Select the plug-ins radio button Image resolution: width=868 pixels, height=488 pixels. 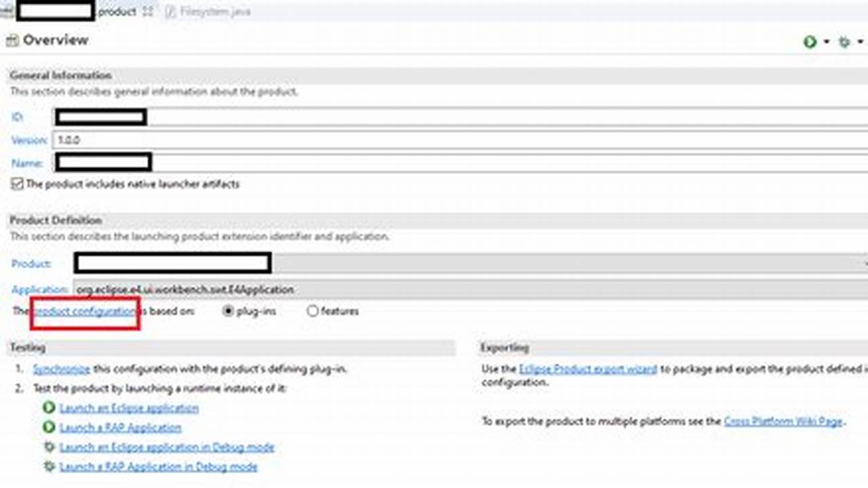228,311
